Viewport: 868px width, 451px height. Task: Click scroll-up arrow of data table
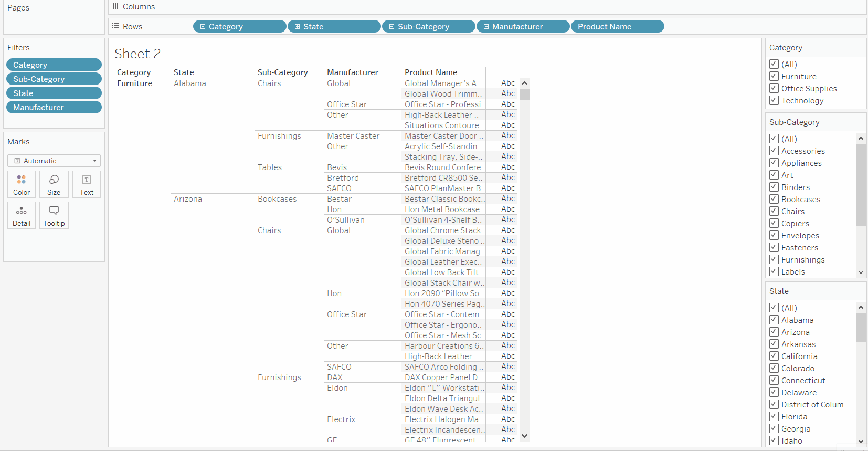pyautogui.click(x=524, y=83)
